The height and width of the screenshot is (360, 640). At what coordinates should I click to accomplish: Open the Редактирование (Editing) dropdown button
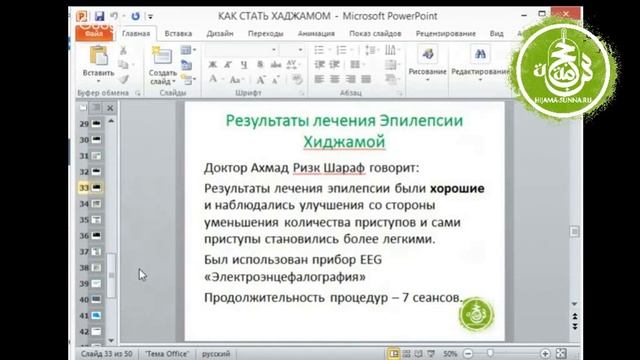pyautogui.click(x=480, y=63)
